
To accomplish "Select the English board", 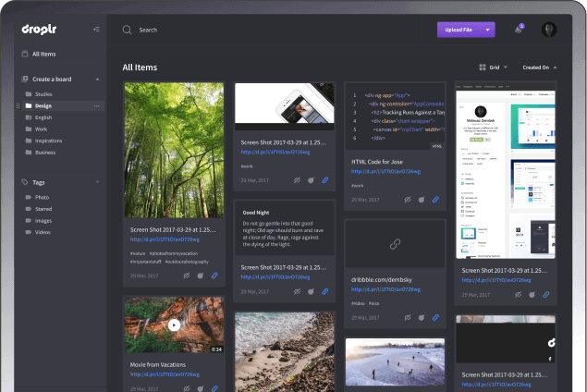I will coord(43,117).
